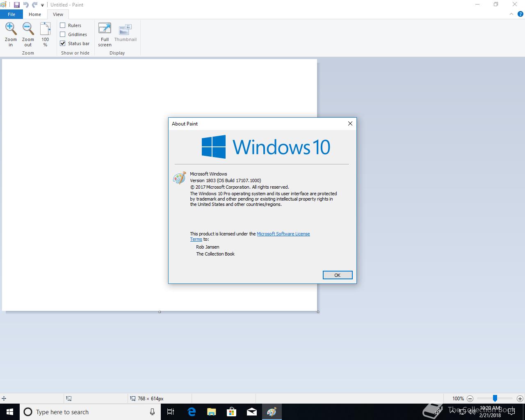Click the status bar plus zoom button
The height and width of the screenshot is (420, 525).
click(520, 398)
